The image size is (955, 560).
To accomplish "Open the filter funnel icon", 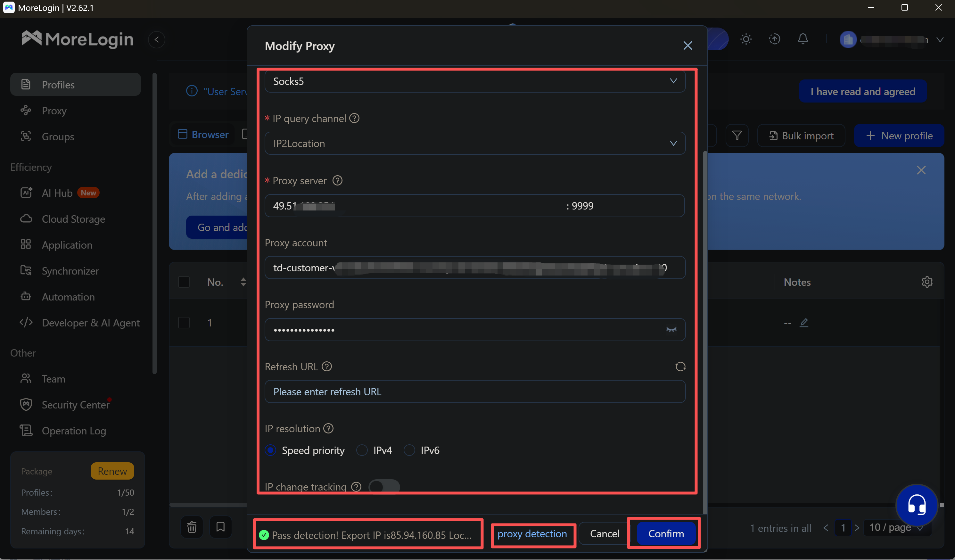I will click(737, 136).
